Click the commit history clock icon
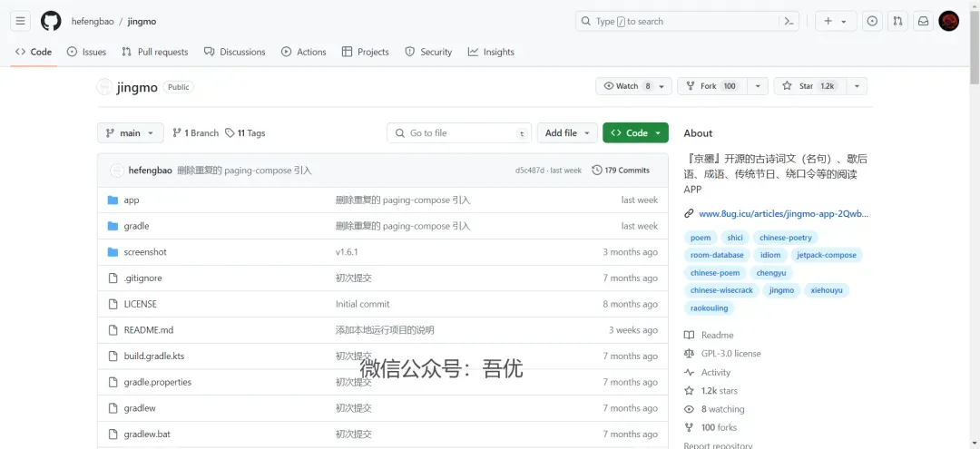Screen dimensions: 980x449 597,170
